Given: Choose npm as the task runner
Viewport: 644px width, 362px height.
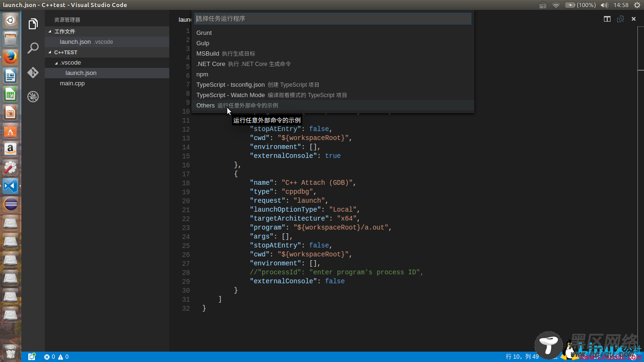Looking at the screenshot, I should coord(333,74).
